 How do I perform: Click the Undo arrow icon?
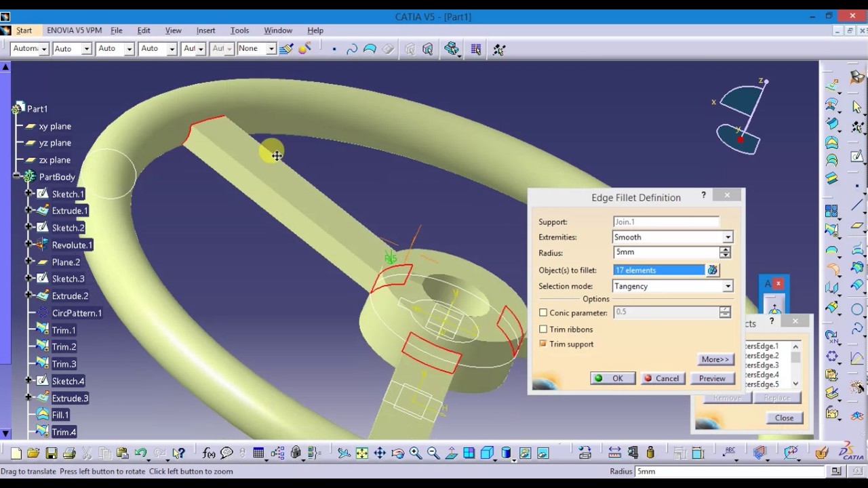(140, 453)
